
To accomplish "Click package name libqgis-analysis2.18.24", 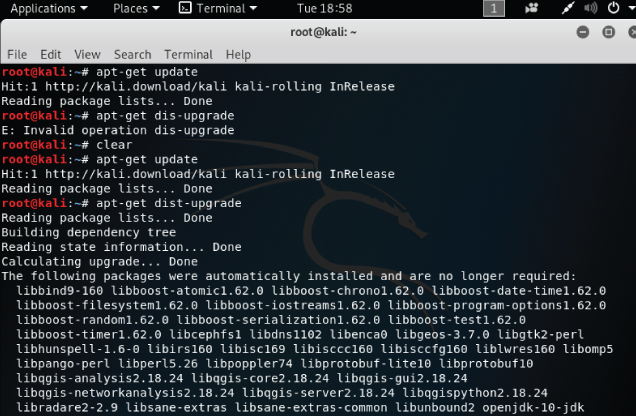I will [x=100, y=378].
